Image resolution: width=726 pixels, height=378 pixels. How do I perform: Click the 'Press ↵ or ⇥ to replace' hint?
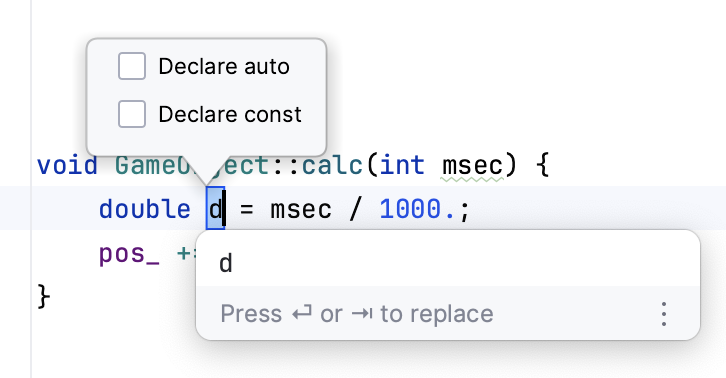(357, 314)
